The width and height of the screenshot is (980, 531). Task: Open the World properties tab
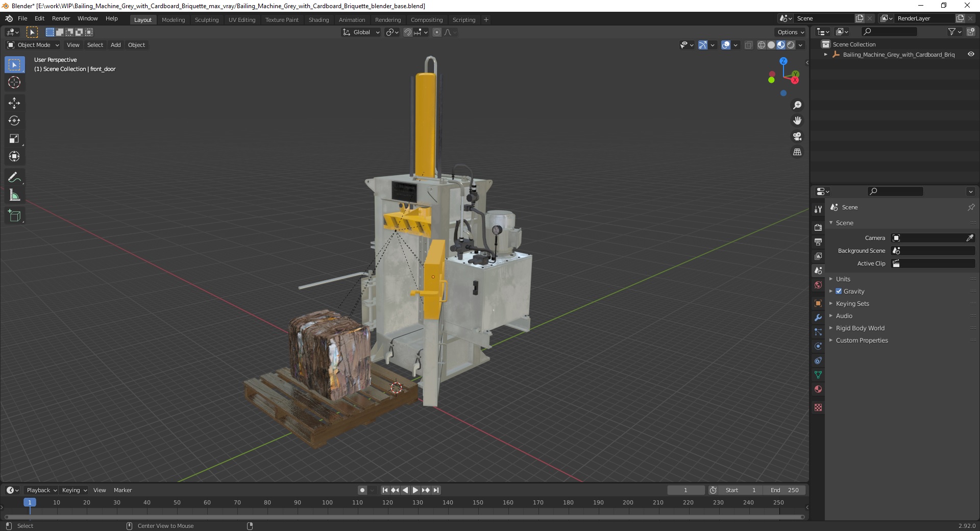click(818, 285)
